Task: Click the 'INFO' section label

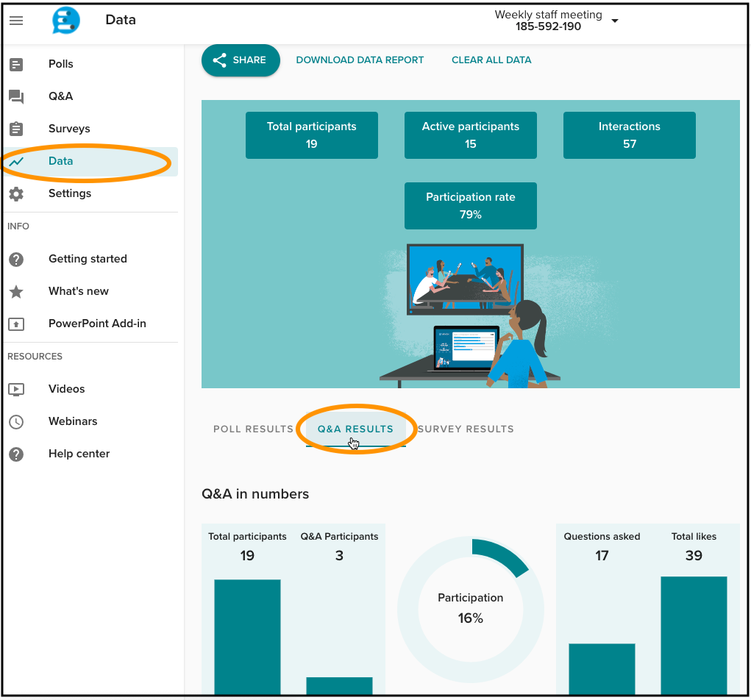Action: pos(18,226)
